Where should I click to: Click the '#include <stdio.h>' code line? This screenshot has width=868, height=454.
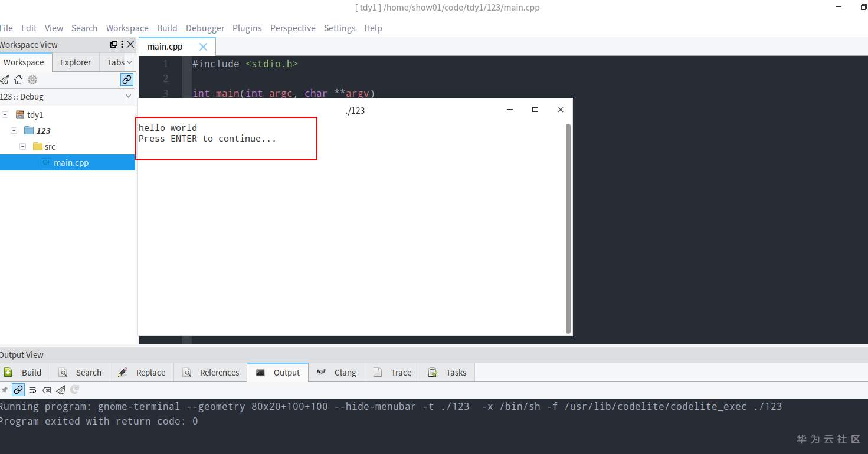tap(245, 64)
